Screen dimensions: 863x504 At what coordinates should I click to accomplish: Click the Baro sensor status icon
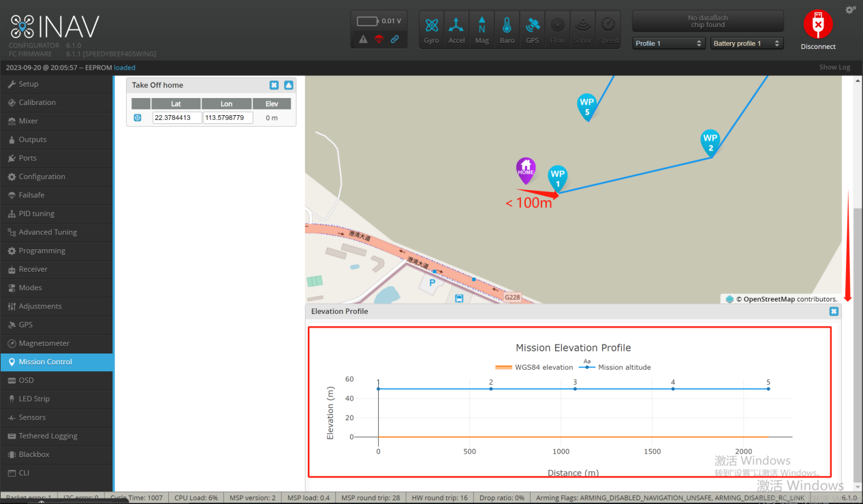pyautogui.click(x=507, y=30)
